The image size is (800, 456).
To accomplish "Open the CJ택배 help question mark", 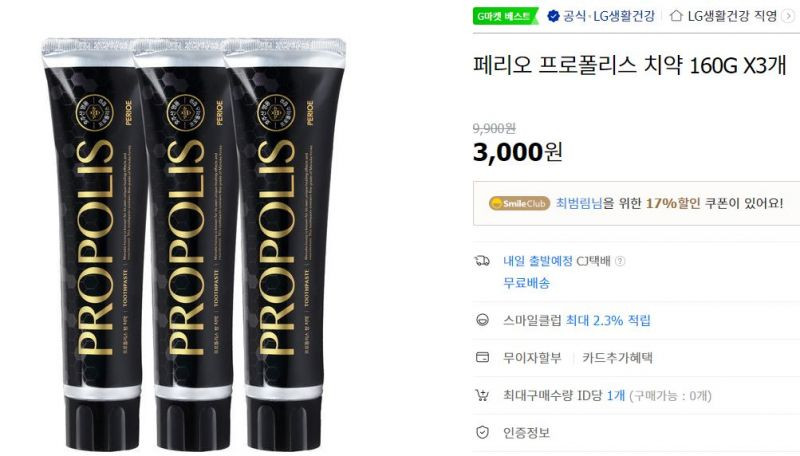I will 620,261.
